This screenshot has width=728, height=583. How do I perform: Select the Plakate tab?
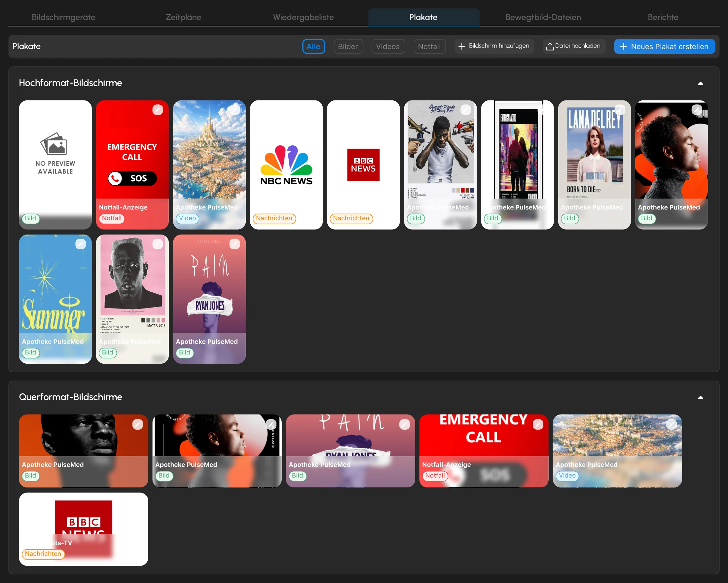(423, 17)
